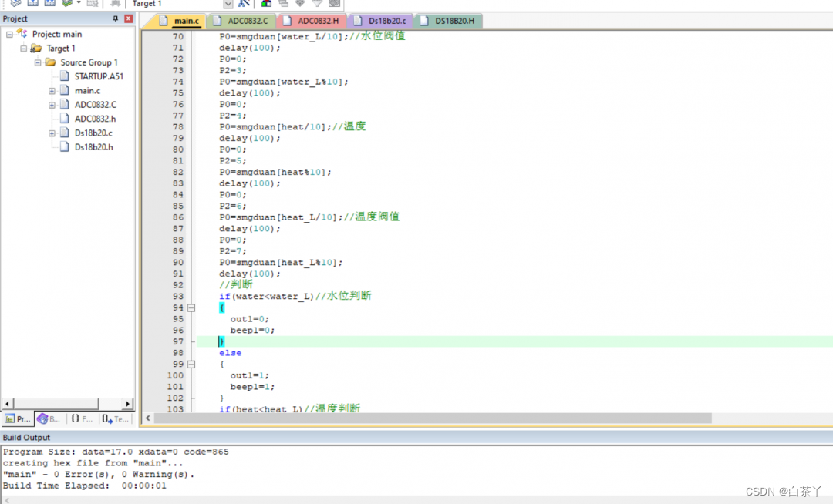833x504 pixels.
Task: Click the Manage Project Items colored boxes icon
Action: (266, 4)
